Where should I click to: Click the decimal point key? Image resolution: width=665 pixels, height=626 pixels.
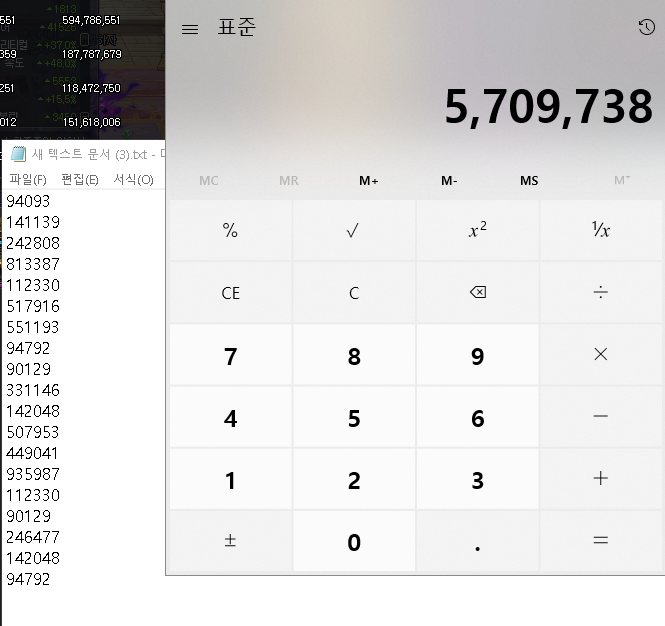478,540
